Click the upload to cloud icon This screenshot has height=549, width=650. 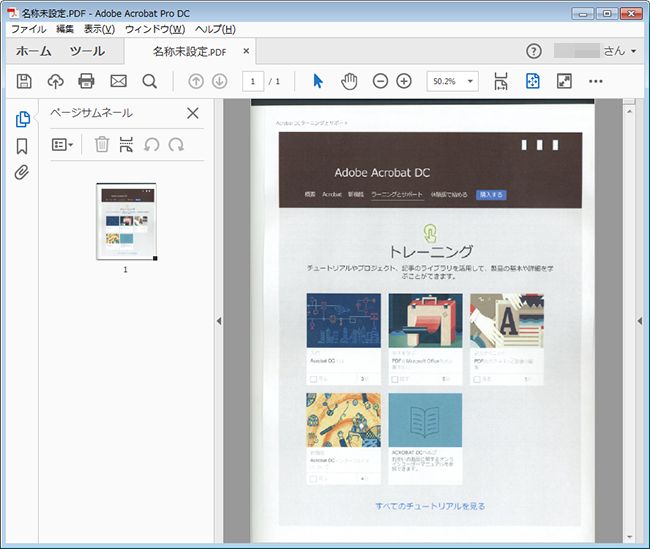[56, 81]
